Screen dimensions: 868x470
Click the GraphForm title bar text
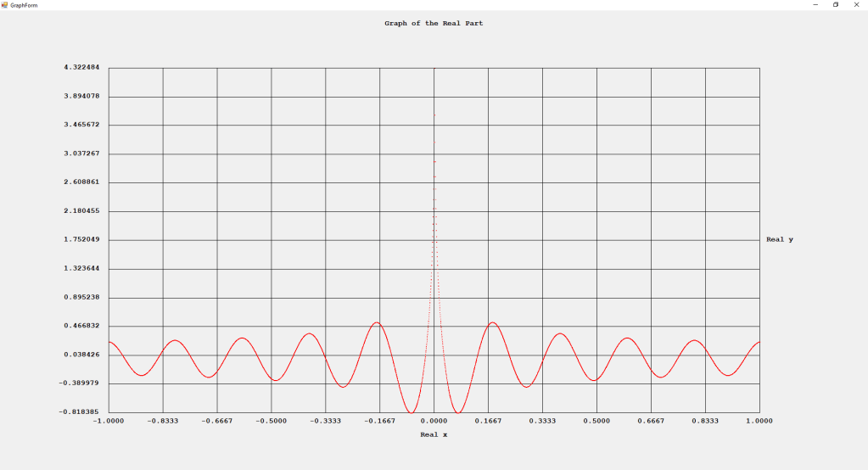click(x=24, y=5)
